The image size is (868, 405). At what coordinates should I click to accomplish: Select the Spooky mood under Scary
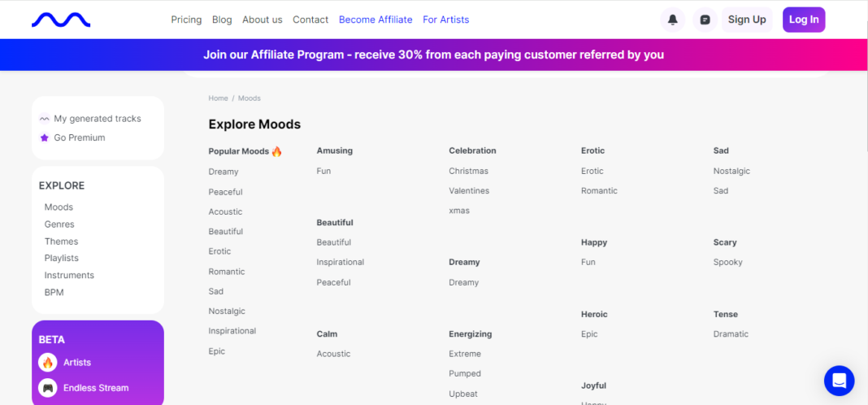[727, 262]
